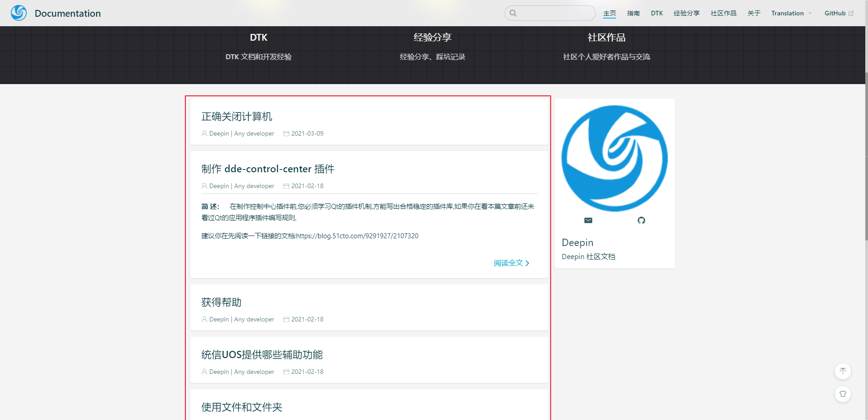Open the GitHub icon in the Deepin card

pos(641,220)
